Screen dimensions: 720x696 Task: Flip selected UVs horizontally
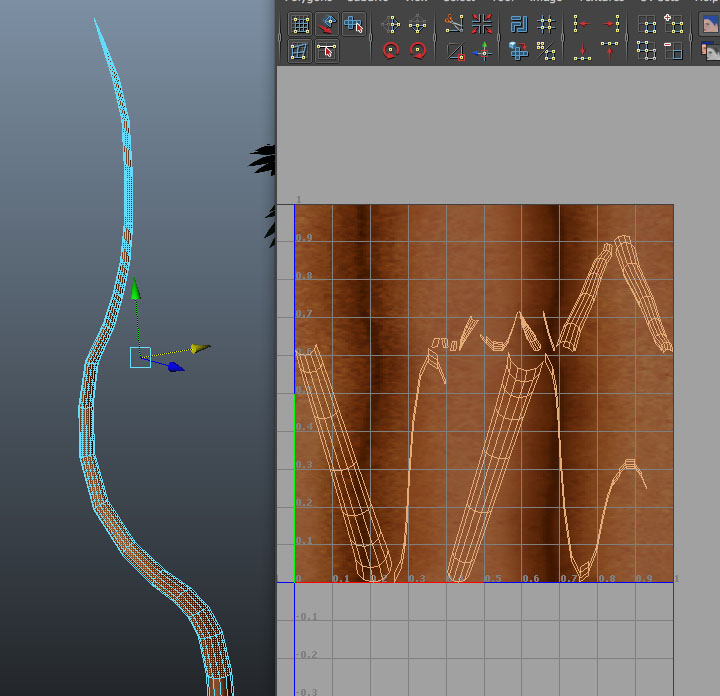tap(390, 24)
